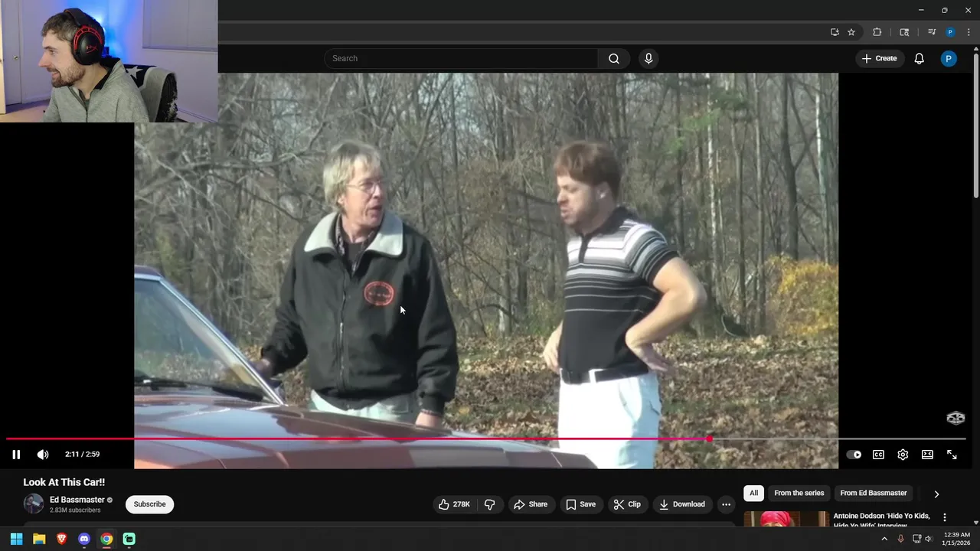Exit full screen mode
The image size is (980, 551).
click(x=952, y=455)
